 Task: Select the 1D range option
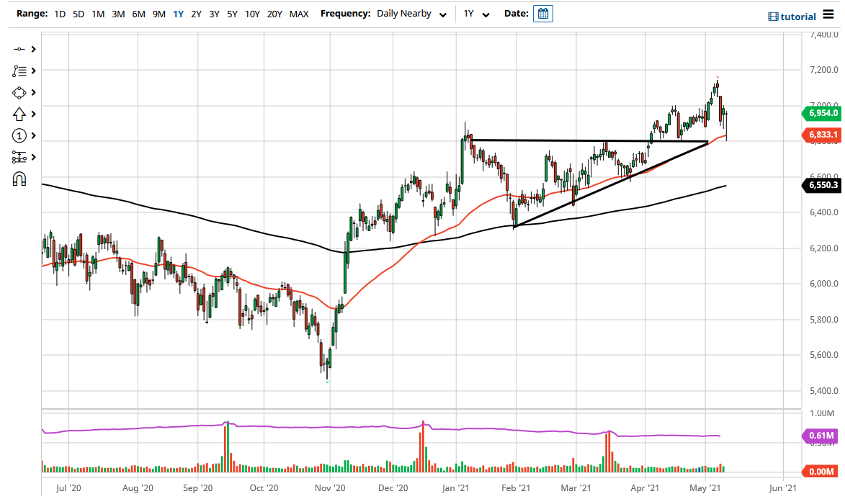pyautogui.click(x=60, y=13)
